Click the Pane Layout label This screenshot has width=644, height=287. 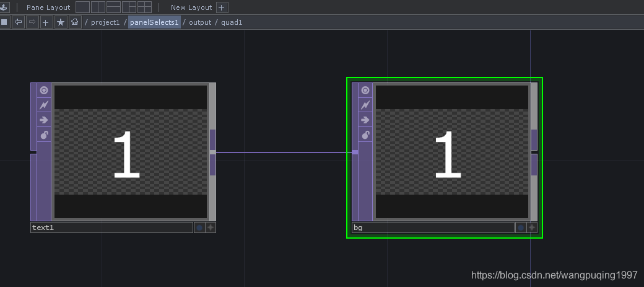tap(48, 7)
